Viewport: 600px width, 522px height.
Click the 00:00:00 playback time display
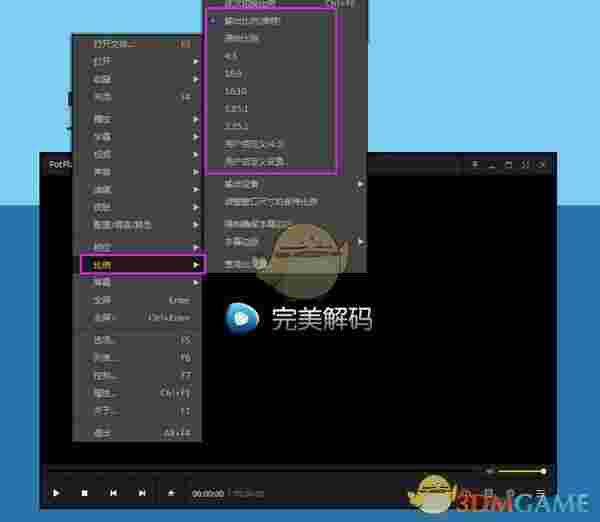click(x=207, y=493)
